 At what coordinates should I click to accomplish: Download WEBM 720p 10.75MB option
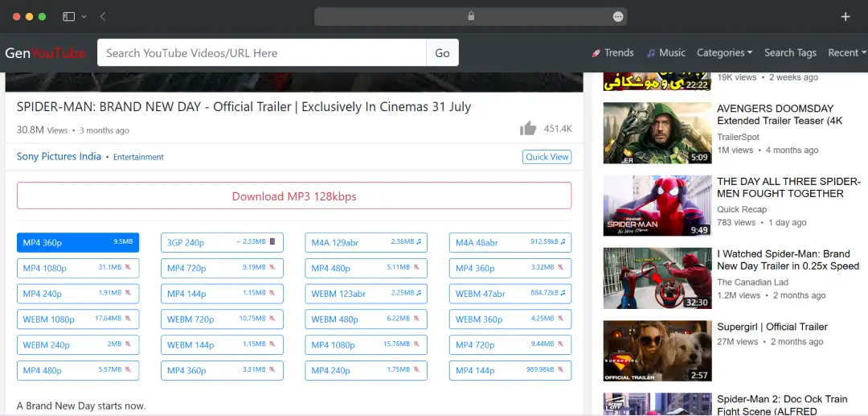[x=222, y=319]
